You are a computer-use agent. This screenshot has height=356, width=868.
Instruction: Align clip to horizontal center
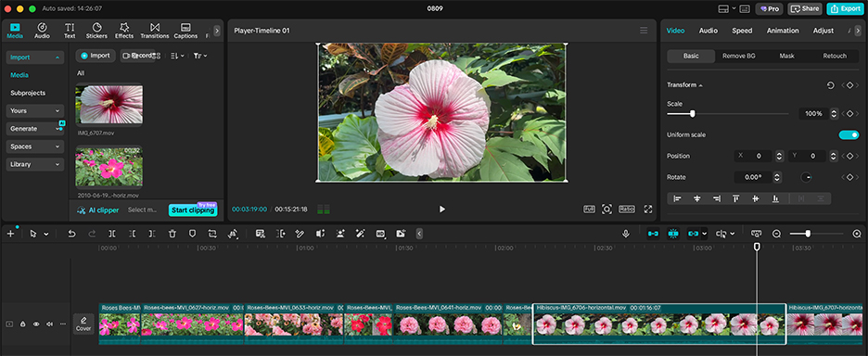click(697, 198)
